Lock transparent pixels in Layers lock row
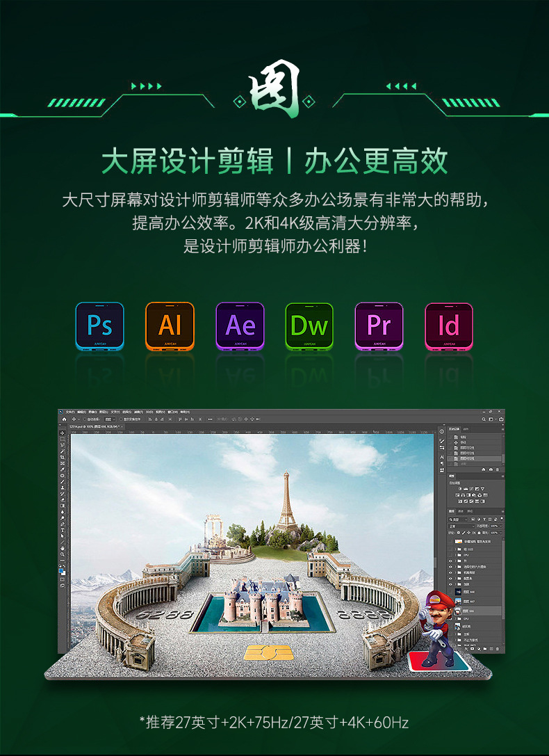This screenshot has width=549, height=756. [x=459, y=533]
